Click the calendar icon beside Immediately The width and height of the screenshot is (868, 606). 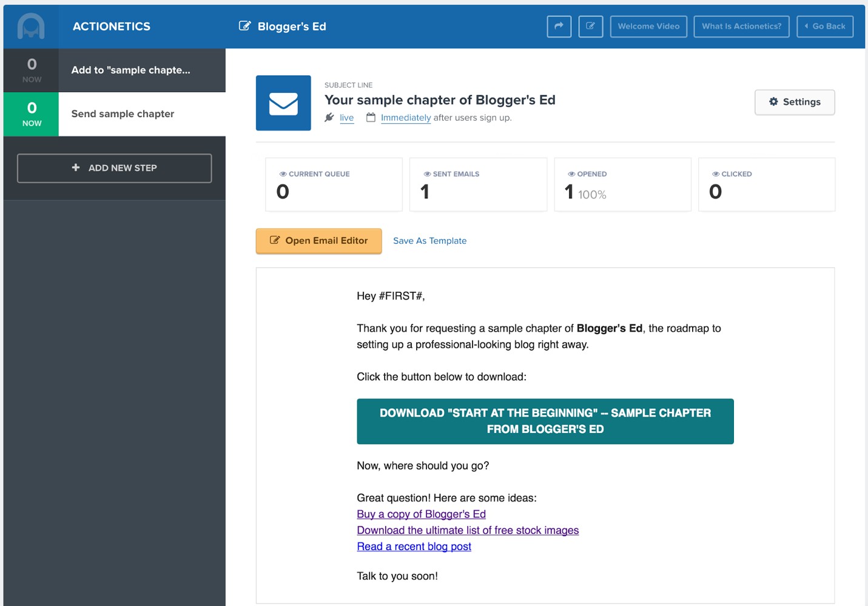point(371,117)
